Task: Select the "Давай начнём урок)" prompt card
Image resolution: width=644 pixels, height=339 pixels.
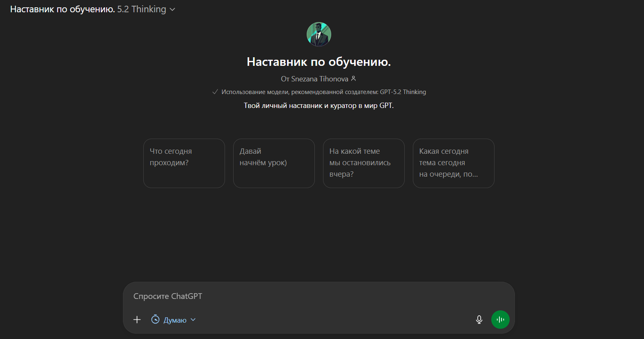Action: click(x=274, y=164)
